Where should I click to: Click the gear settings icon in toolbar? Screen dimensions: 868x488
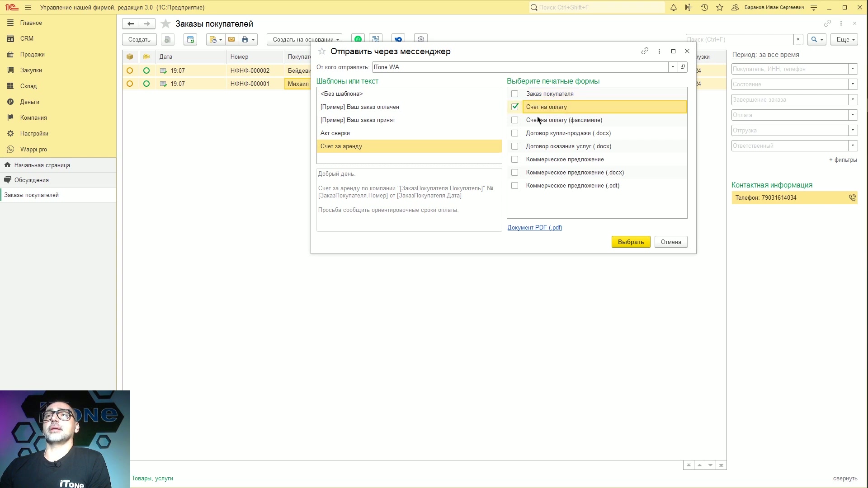(x=421, y=39)
